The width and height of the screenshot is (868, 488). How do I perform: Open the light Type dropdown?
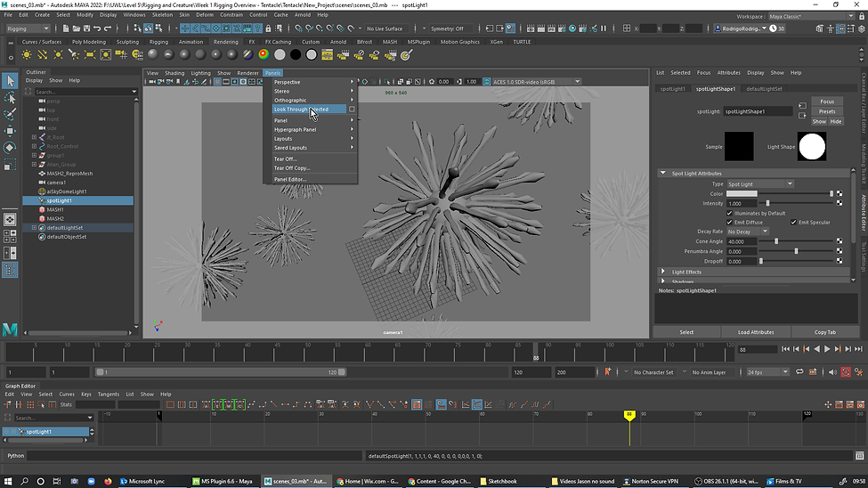[x=760, y=184]
